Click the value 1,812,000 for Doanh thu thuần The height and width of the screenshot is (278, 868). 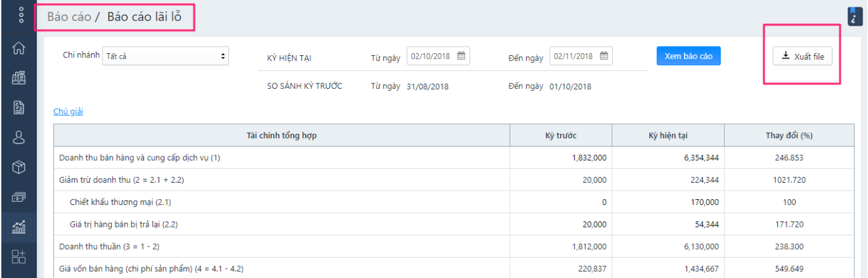[x=589, y=246]
